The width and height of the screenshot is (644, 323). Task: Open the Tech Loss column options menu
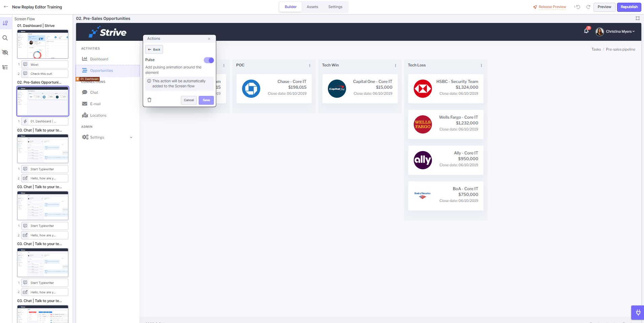[481, 65]
